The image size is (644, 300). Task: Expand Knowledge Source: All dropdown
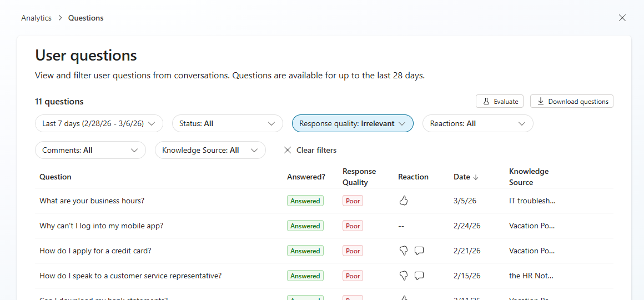tap(210, 150)
